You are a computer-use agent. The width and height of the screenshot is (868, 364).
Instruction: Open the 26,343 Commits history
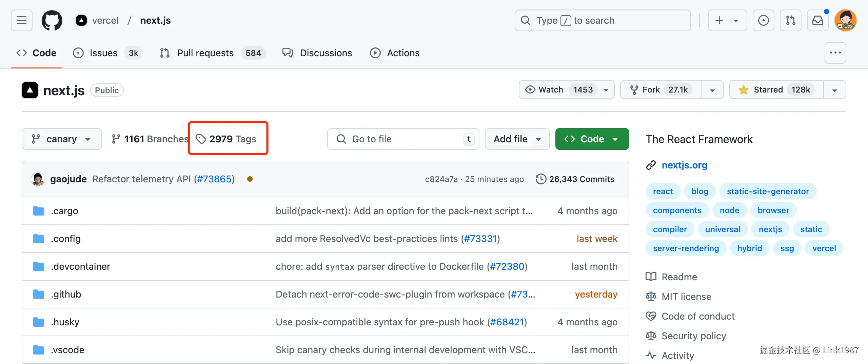(x=575, y=179)
